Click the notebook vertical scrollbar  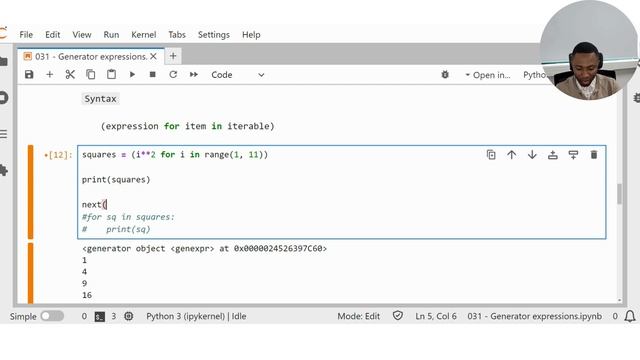pyautogui.click(x=620, y=194)
